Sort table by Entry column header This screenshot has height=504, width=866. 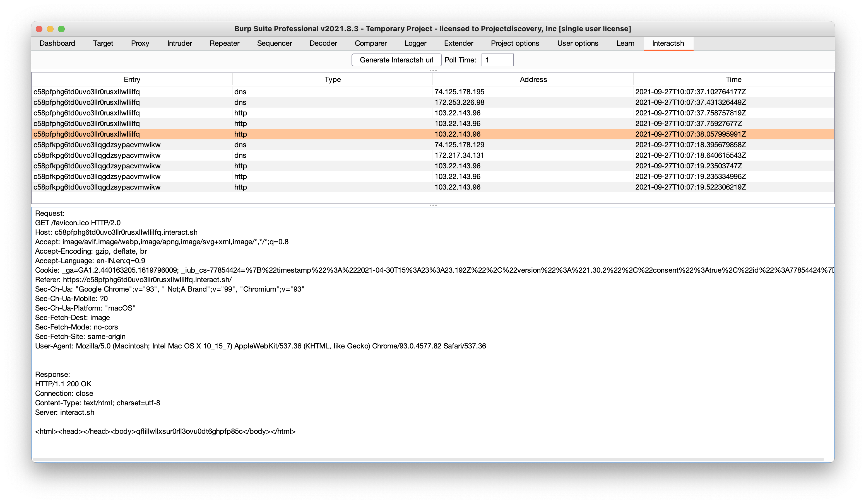(x=132, y=80)
